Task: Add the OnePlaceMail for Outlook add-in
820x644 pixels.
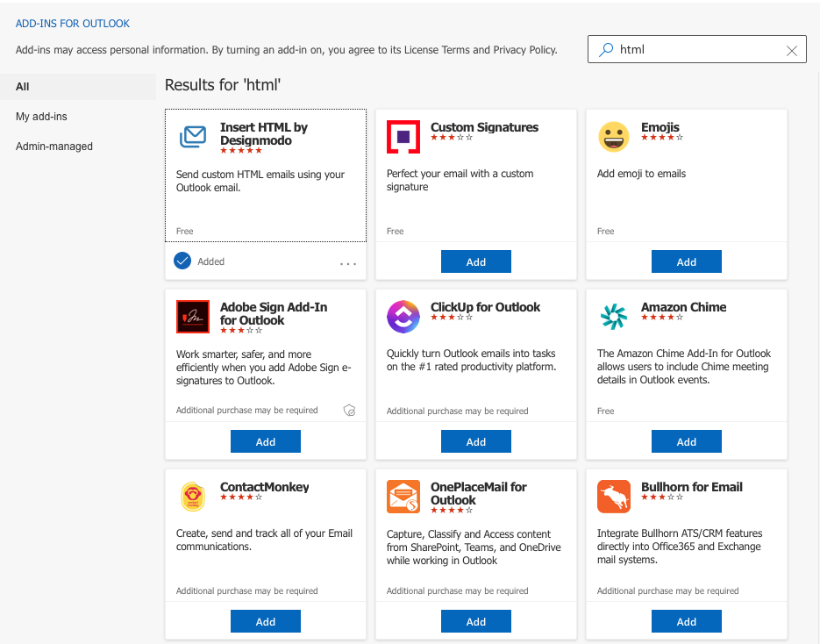Action: click(x=476, y=621)
